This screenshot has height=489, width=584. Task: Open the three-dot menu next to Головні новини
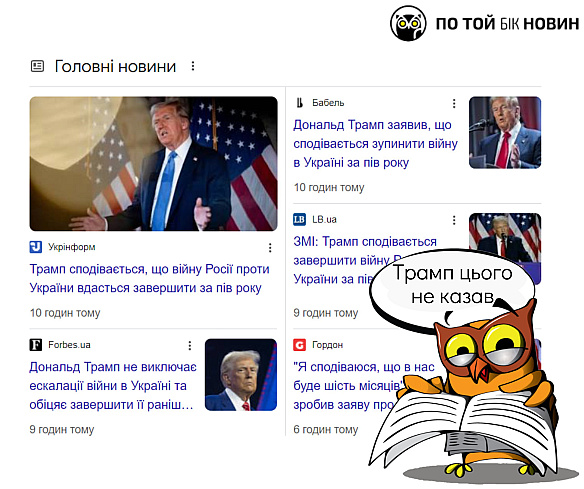tap(193, 66)
